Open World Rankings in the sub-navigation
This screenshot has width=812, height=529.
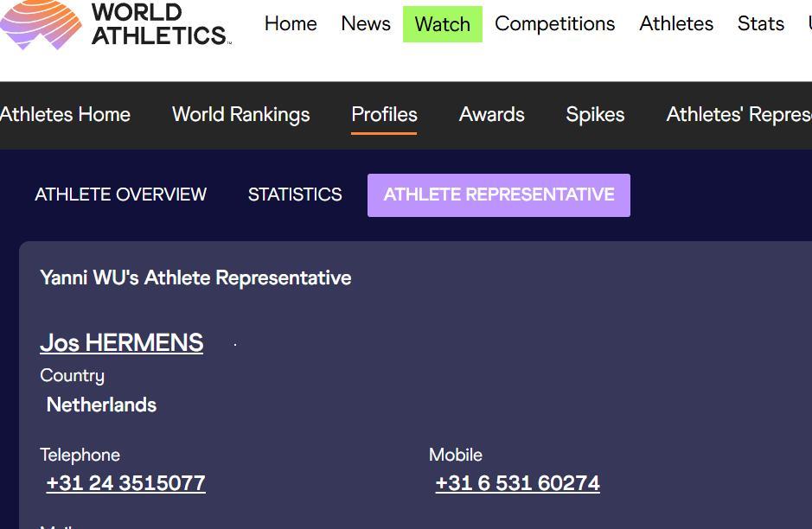pos(240,115)
